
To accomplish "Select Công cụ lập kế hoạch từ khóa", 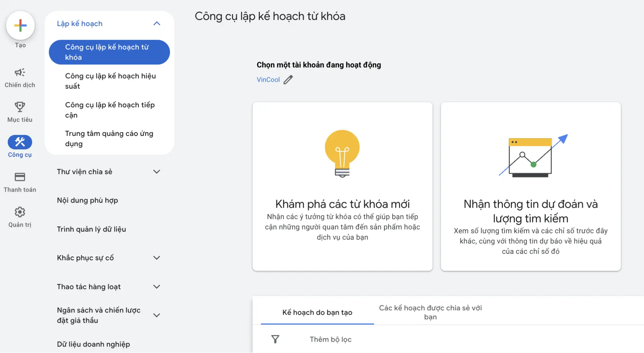I will (109, 52).
